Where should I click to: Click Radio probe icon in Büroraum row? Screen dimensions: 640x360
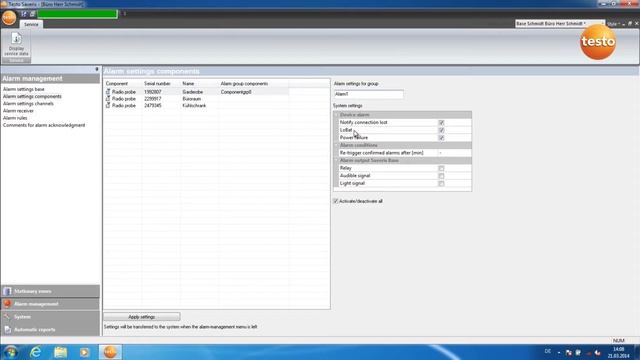108,99
